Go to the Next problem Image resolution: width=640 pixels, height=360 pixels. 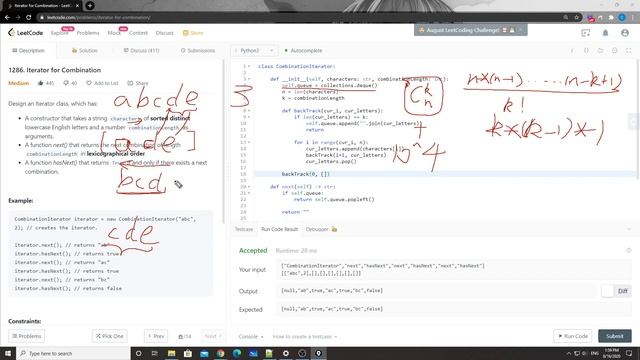tap(213, 336)
